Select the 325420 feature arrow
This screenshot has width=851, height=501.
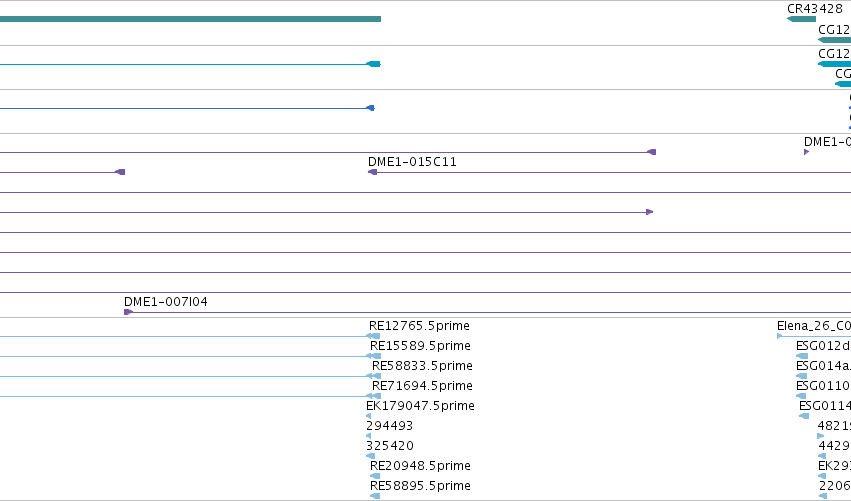(371, 456)
